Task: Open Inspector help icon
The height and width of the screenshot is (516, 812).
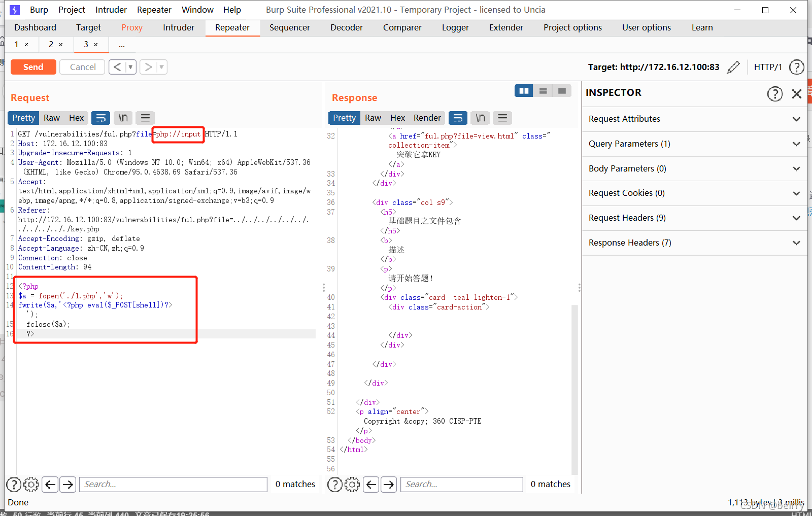Action: (775, 93)
